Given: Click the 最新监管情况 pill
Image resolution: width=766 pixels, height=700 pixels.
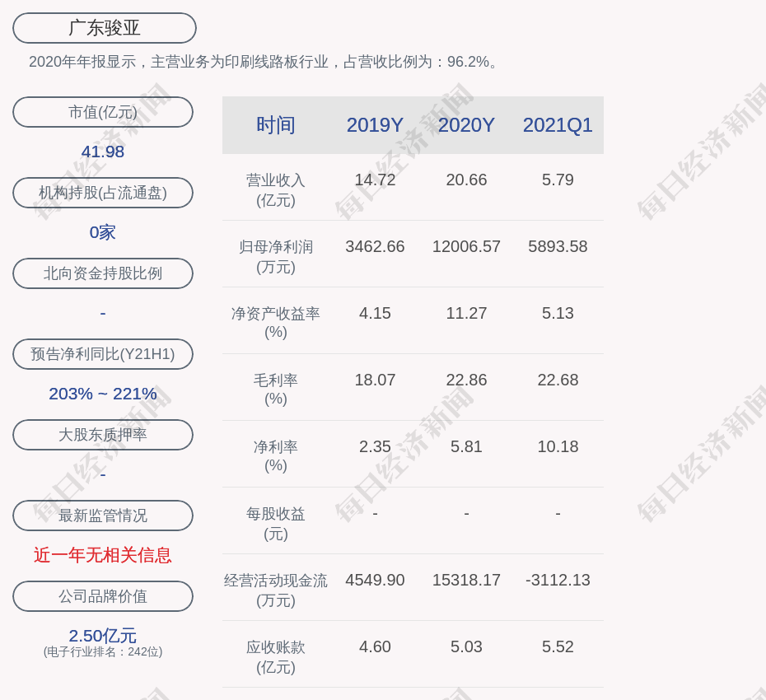Looking at the screenshot, I should 103,516.
